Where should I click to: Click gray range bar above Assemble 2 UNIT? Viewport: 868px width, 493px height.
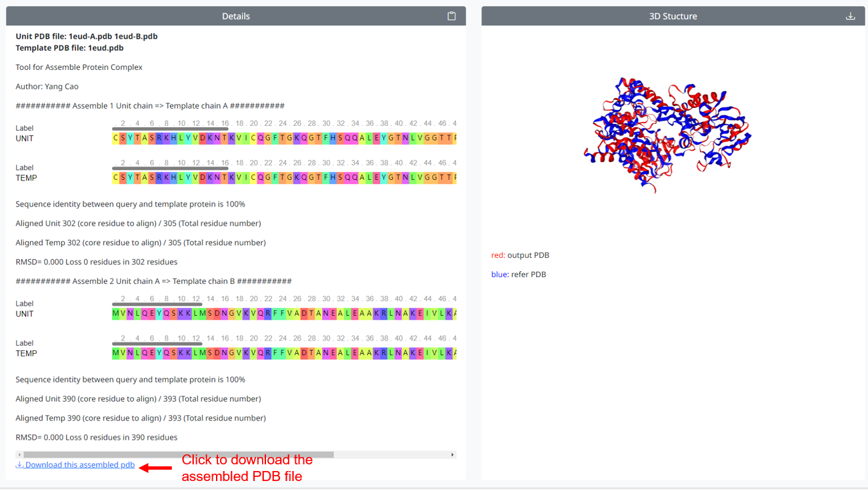157,304
